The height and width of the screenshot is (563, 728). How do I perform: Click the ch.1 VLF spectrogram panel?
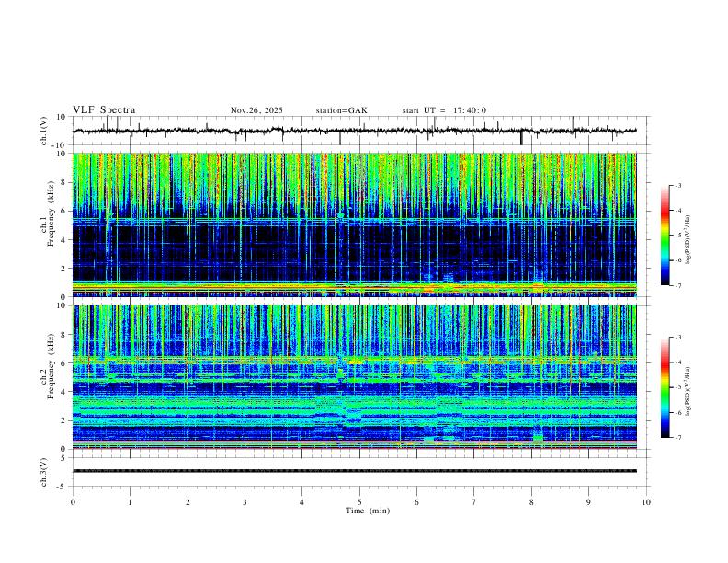354,224
